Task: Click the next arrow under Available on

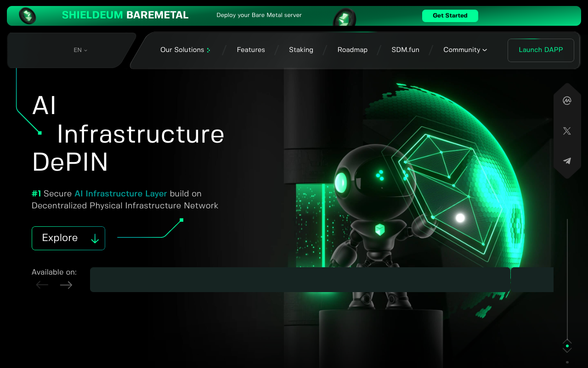Action: click(x=66, y=285)
